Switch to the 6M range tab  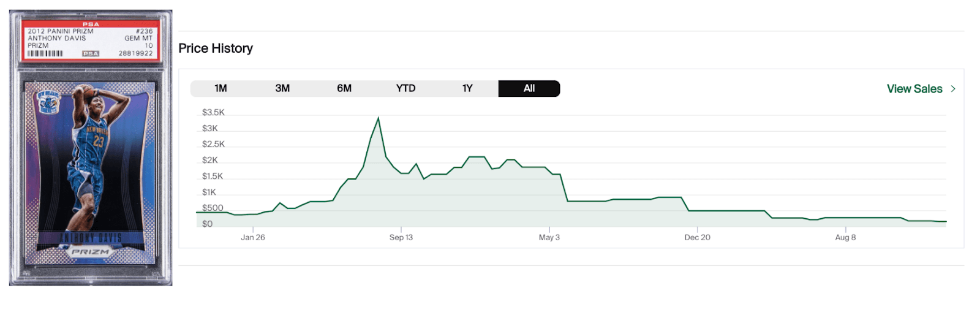tap(344, 88)
